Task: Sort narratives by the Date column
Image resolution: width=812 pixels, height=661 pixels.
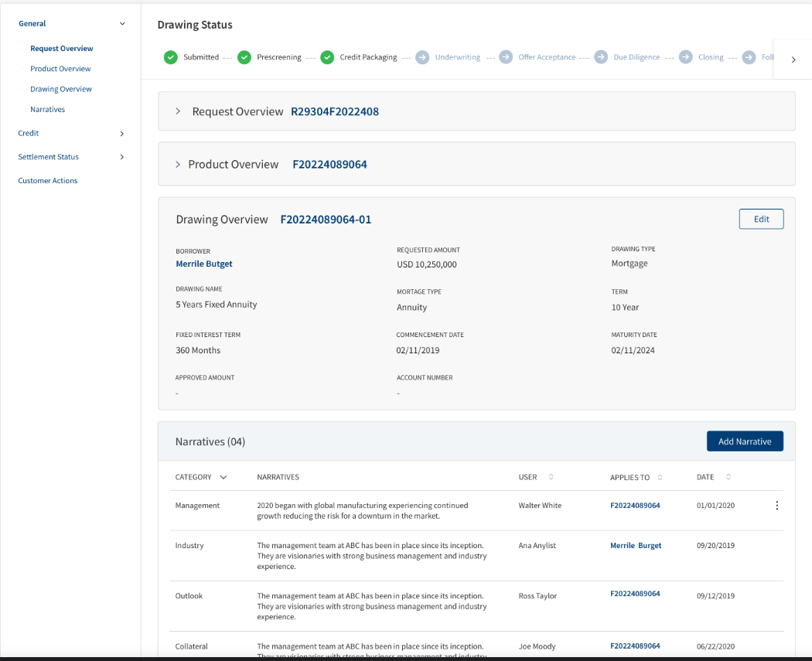Action: [728, 477]
